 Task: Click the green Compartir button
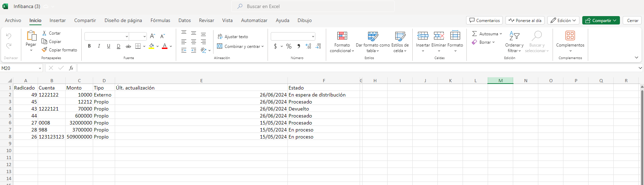pos(601,20)
